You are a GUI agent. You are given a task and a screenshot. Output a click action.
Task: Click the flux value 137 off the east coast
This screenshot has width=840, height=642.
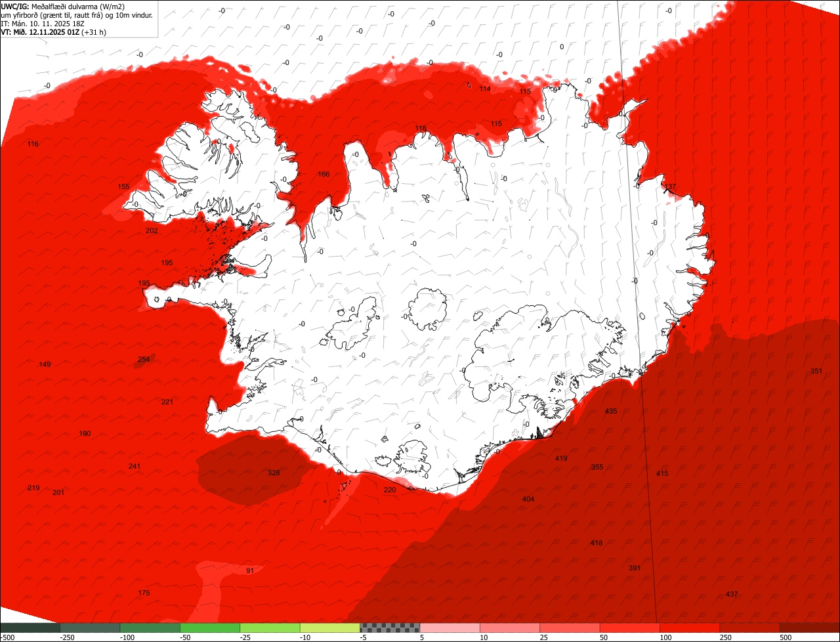[x=670, y=186]
